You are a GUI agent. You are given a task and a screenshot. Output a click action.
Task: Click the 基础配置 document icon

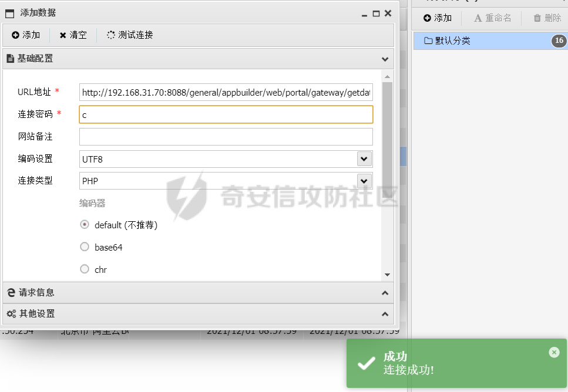click(11, 59)
